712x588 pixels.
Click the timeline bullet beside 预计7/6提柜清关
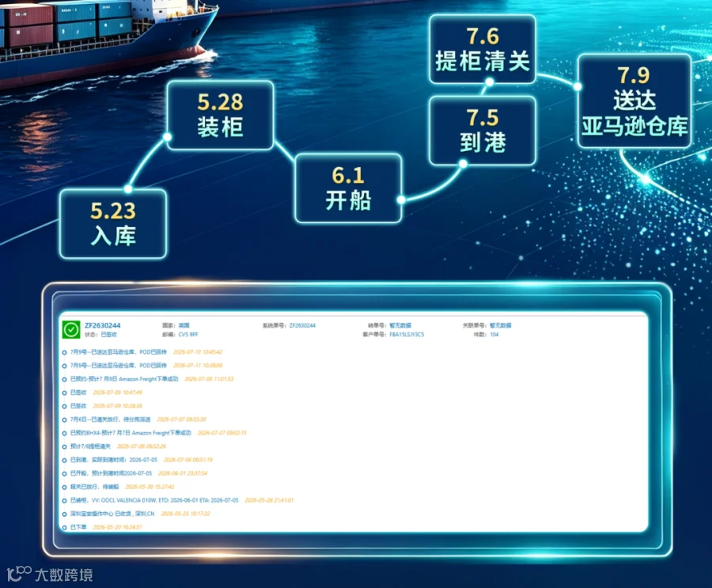click(65, 446)
